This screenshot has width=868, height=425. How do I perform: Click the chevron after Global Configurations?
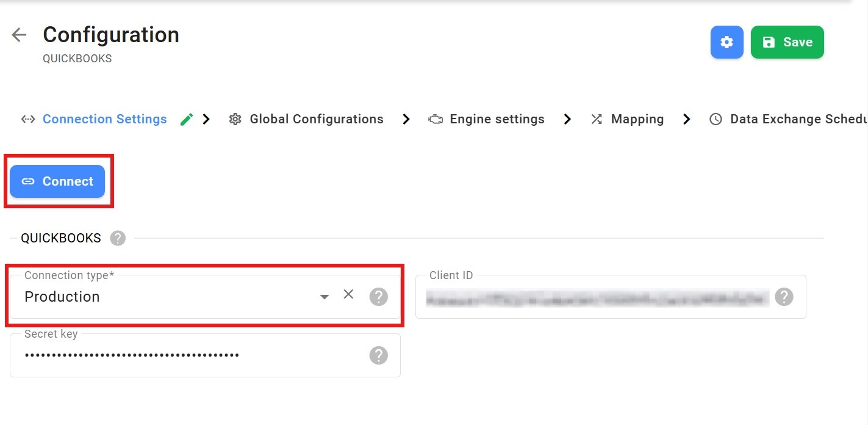[x=406, y=120]
